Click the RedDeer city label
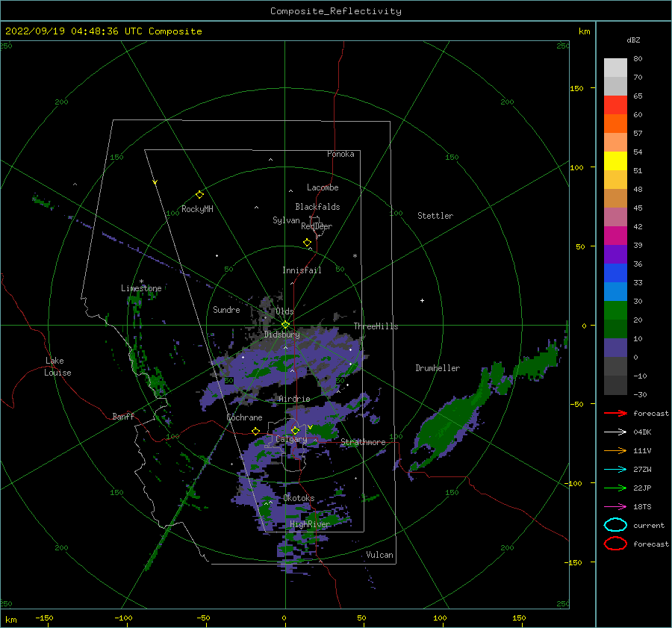 (317, 226)
